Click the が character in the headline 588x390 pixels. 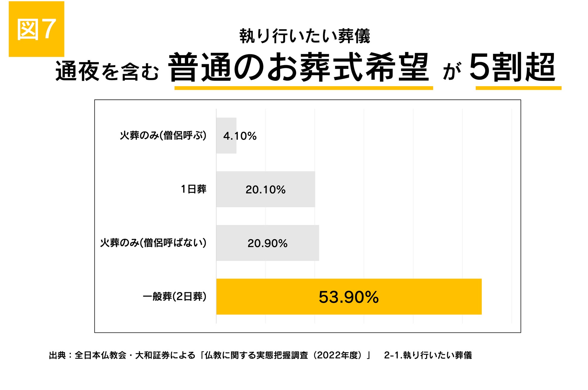(x=452, y=71)
